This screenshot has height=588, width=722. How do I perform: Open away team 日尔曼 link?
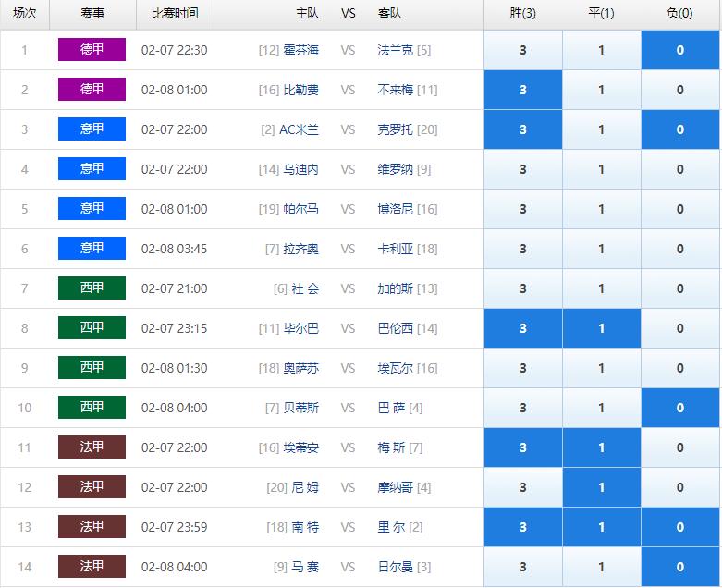(x=395, y=567)
